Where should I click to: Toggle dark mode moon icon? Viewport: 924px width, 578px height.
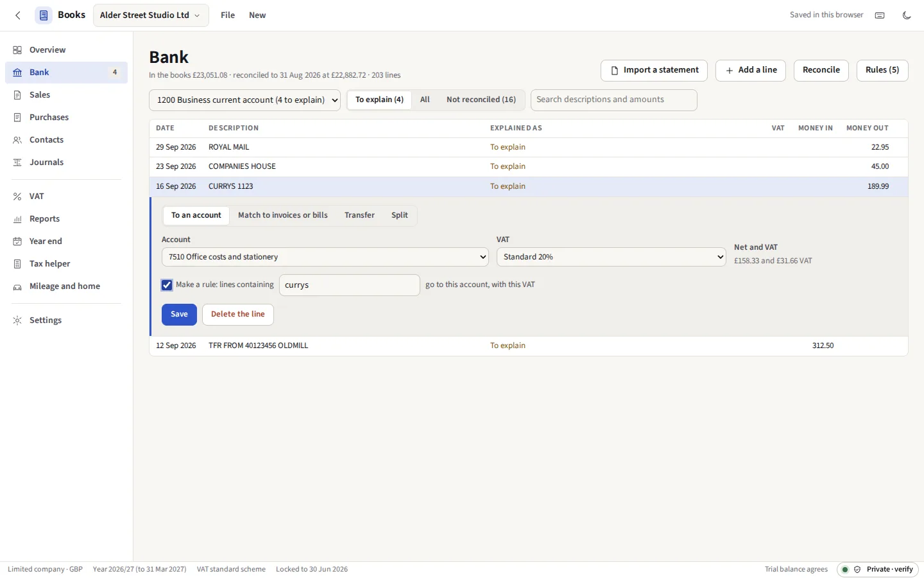[907, 15]
